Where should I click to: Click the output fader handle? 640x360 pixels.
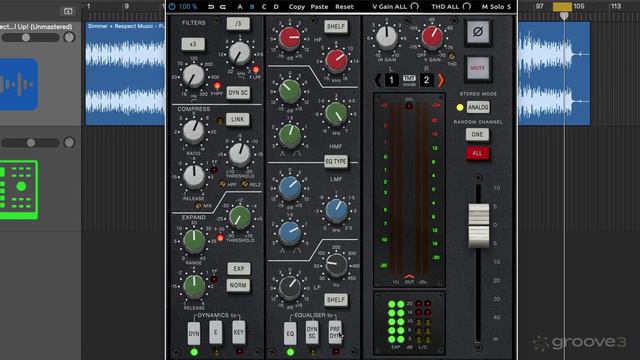tap(478, 225)
